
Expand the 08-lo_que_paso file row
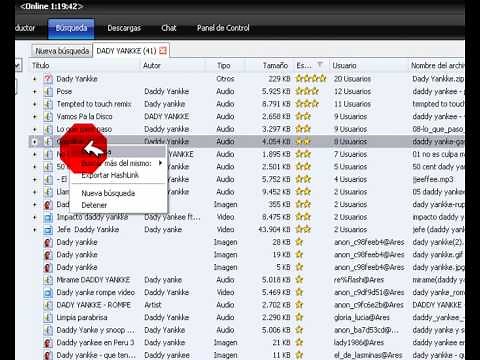[35, 129]
